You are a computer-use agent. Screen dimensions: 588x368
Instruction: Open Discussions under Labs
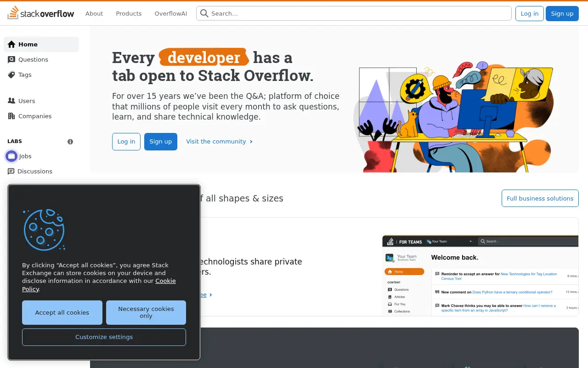coord(41,171)
